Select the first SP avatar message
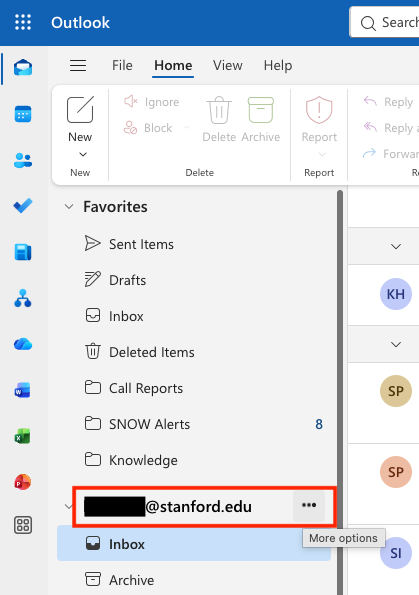This screenshot has height=595, width=419. pyautogui.click(x=396, y=391)
